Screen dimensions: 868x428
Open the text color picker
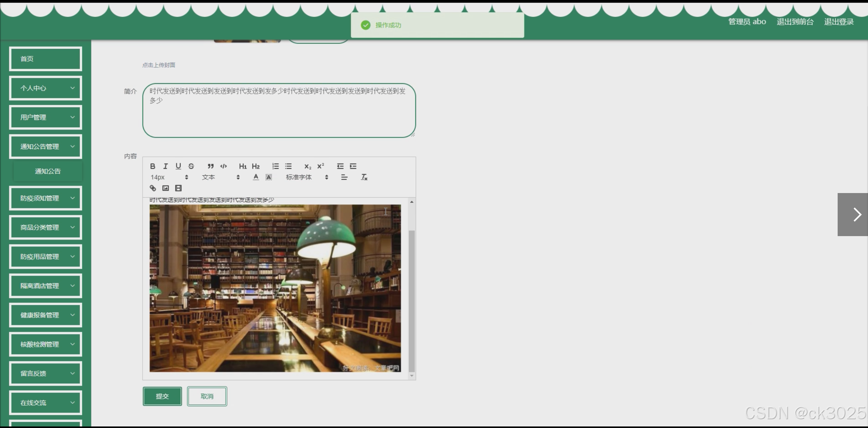(x=256, y=177)
